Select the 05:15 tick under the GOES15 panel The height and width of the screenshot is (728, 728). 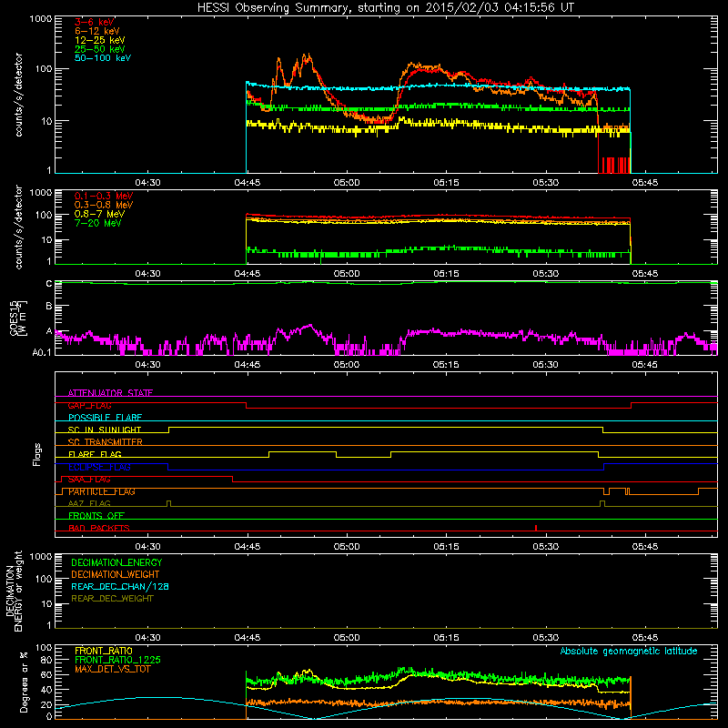(x=446, y=365)
